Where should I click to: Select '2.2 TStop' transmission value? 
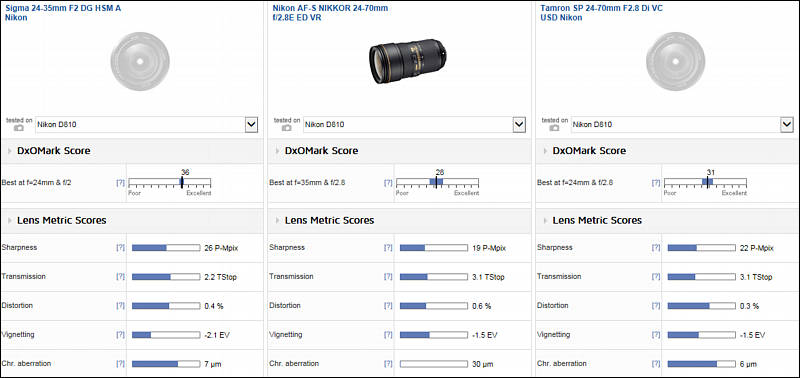pos(220,277)
